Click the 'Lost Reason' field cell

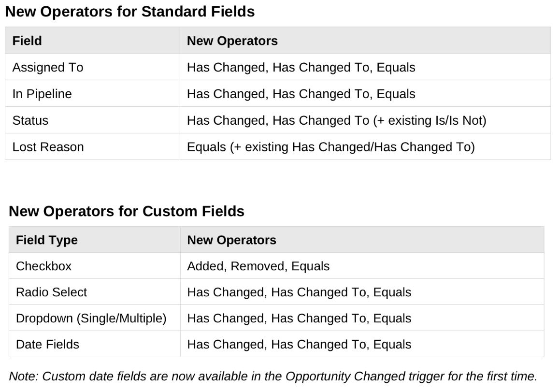(92, 146)
